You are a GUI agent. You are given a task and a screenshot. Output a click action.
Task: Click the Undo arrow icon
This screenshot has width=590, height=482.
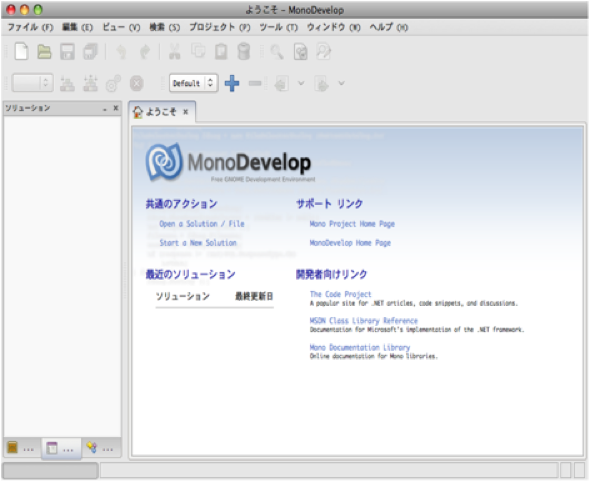point(121,52)
